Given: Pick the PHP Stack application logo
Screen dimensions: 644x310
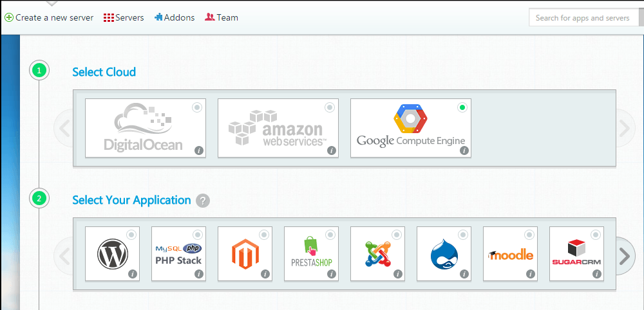Looking at the screenshot, I should [178, 254].
